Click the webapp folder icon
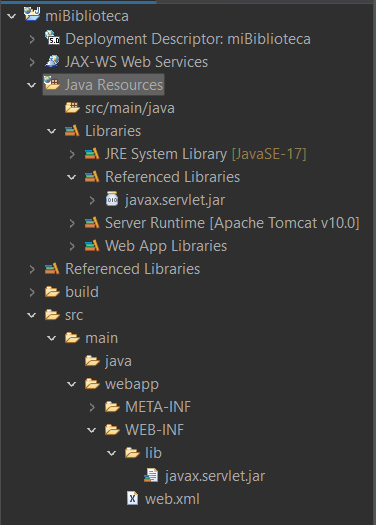The width and height of the screenshot is (376, 525). coord(92,384)
